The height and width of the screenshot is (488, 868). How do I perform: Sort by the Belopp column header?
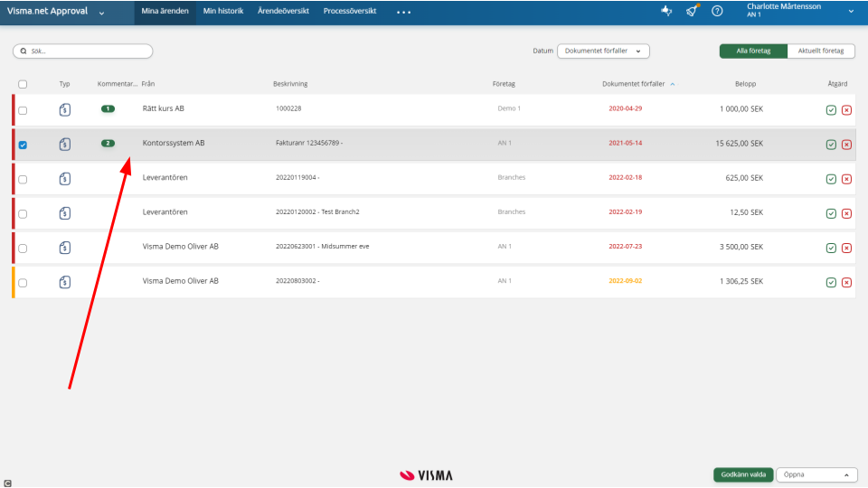tap(745, 84)
